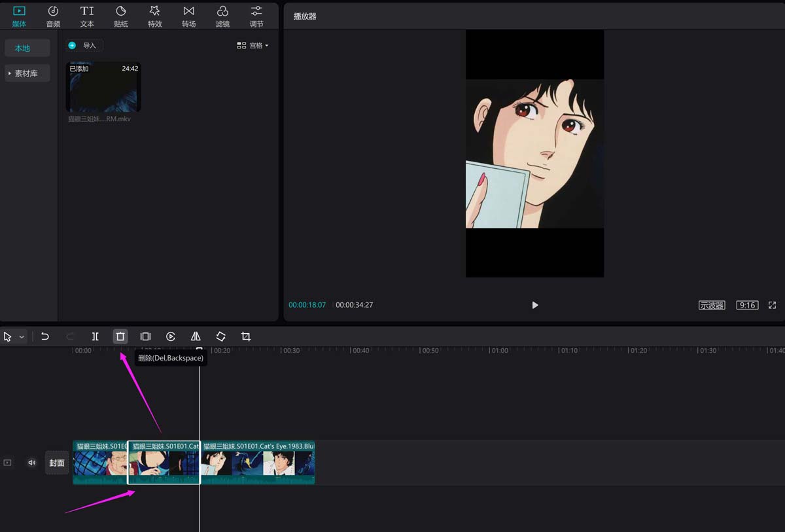
Task: Open the 滤镜 (Filters) tab
Action: (x=222, y=16)
